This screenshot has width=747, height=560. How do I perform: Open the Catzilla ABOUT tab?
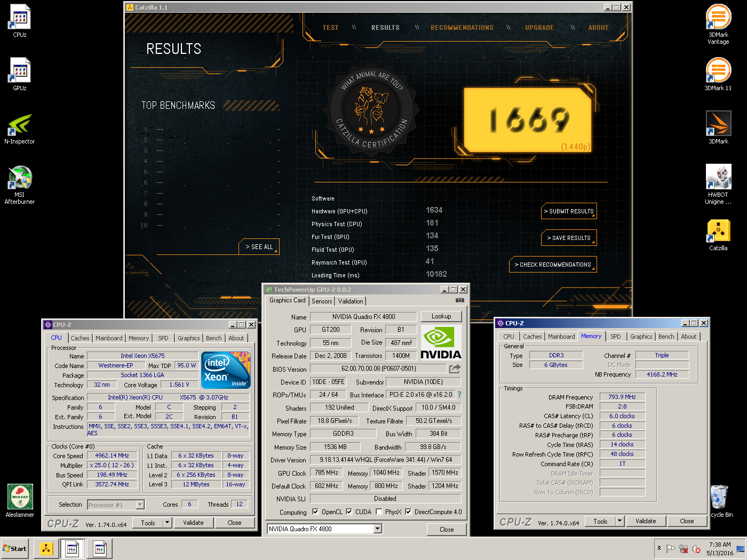tap(598, 28)
